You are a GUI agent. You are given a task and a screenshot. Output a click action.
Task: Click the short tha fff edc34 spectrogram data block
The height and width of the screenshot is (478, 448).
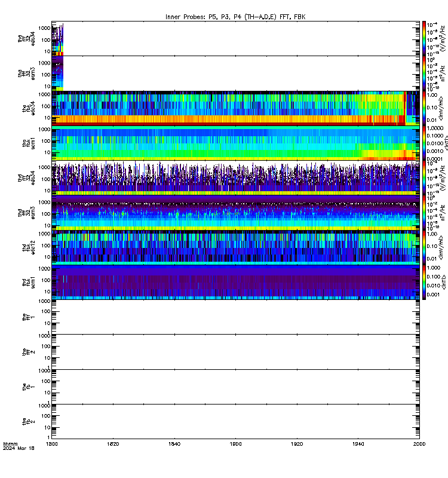[57, 39]
